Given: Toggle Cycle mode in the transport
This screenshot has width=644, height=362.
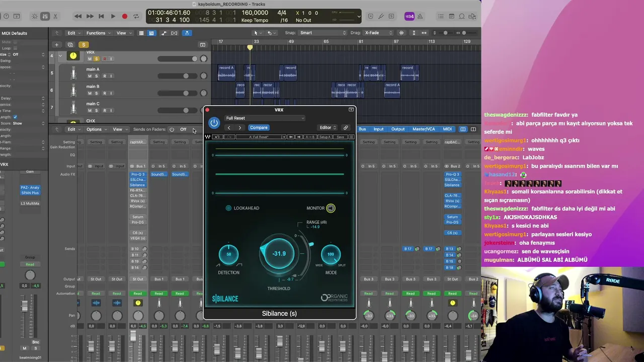Looking at the screenshot, I should 136,16.
